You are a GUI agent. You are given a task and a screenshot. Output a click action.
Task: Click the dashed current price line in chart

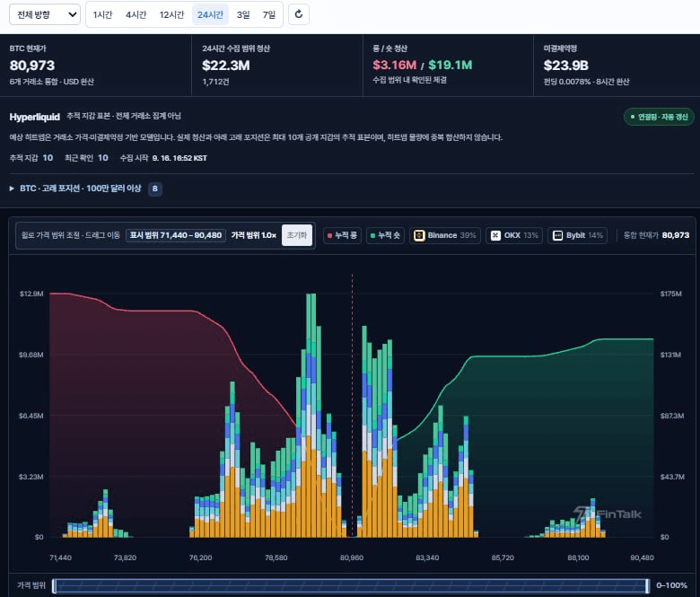tap(352, 404)
